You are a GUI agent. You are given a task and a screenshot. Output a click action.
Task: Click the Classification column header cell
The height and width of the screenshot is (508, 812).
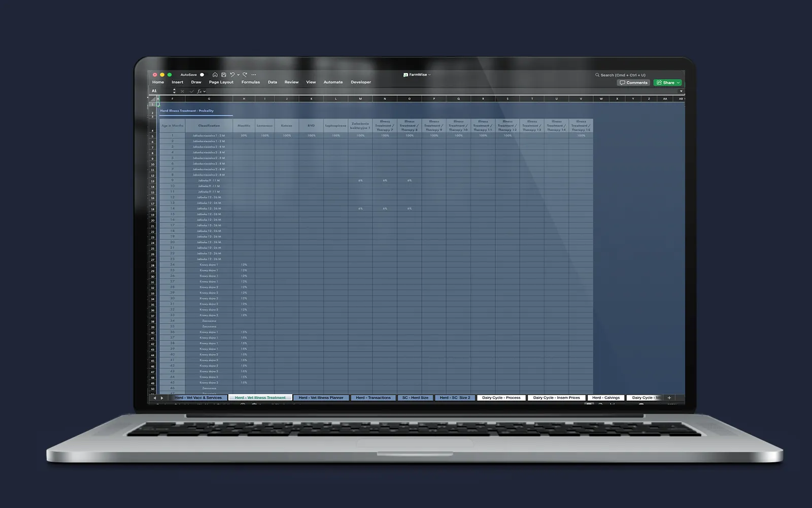[x=209, y=125]
